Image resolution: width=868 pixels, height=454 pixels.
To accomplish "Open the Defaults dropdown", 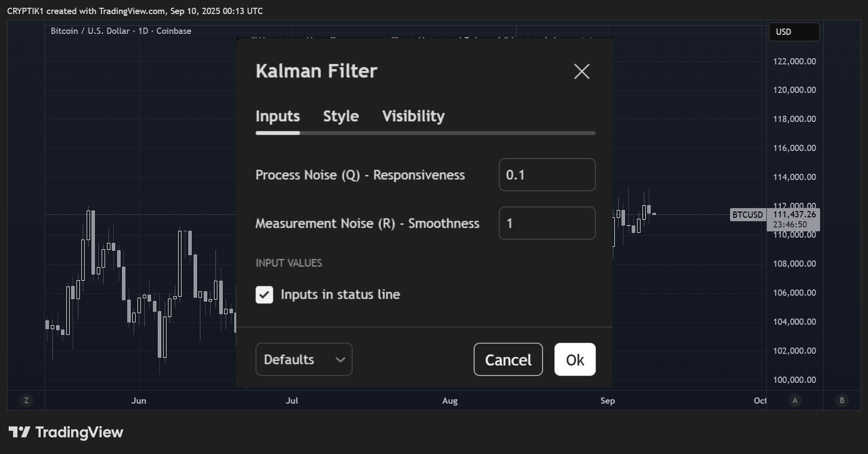I will point(304,359).
